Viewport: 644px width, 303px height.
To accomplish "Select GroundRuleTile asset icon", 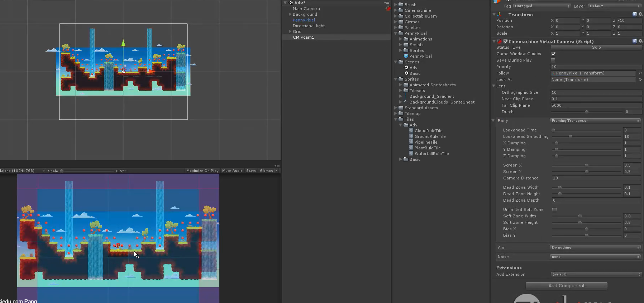I will (411, 136).
